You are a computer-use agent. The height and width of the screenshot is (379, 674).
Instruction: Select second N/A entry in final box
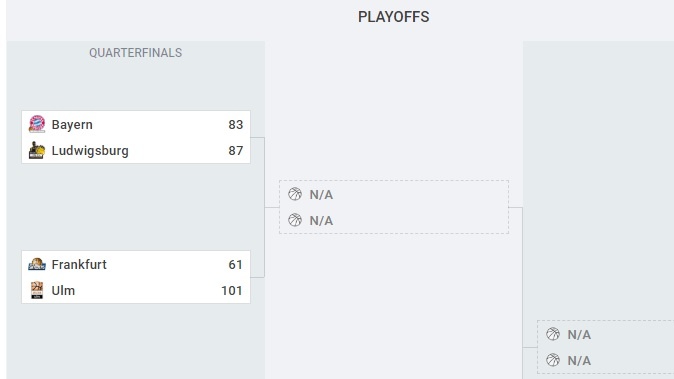click(x=579, y=361)
